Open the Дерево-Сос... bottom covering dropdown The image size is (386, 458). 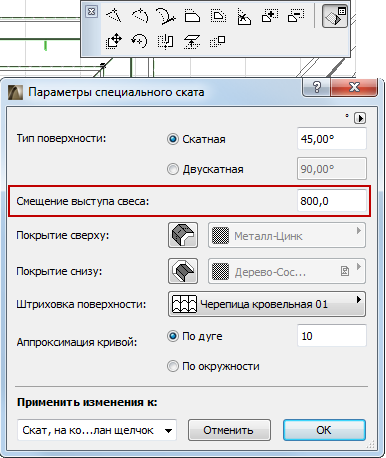(x=287, y=271)
